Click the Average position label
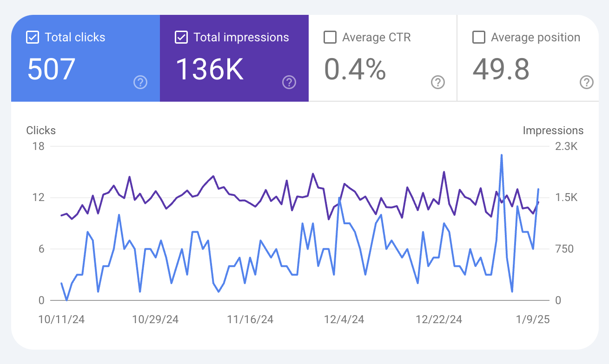 tap(536, 37)
